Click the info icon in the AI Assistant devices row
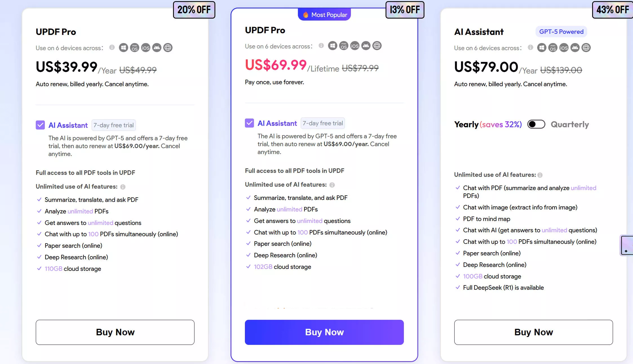The image size is (633, 364). click(530, 48)
